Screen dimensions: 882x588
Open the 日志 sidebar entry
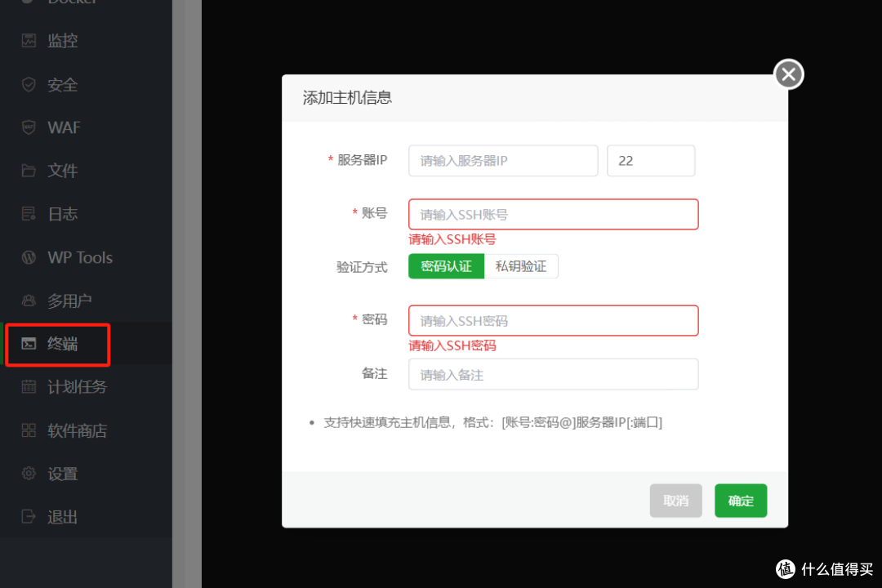tap(86, 214)
